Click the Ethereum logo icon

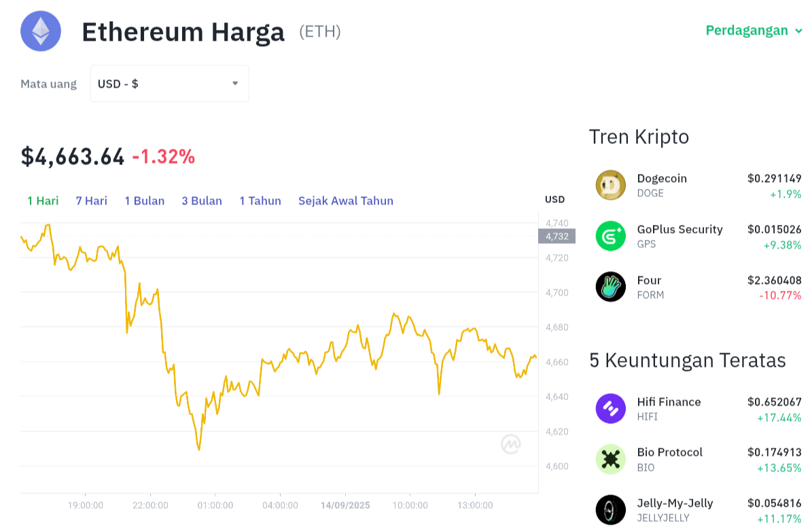coord(41,31)
